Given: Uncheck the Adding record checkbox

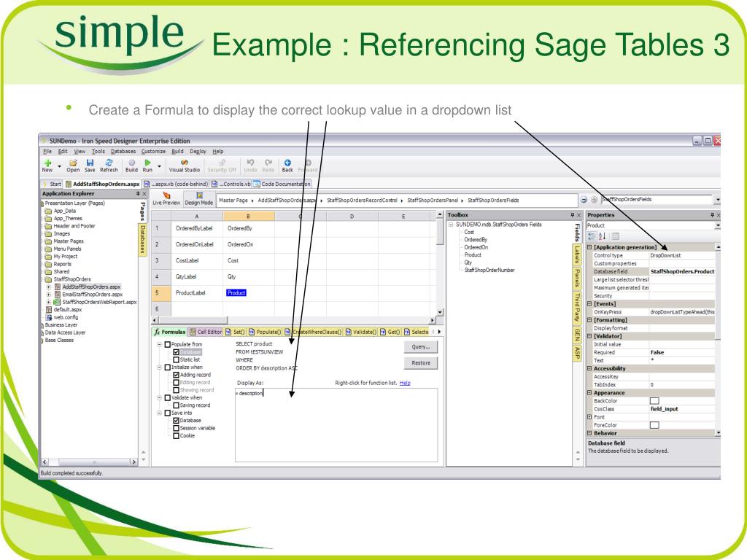Looking at the screenshot, I should point(177,375).
